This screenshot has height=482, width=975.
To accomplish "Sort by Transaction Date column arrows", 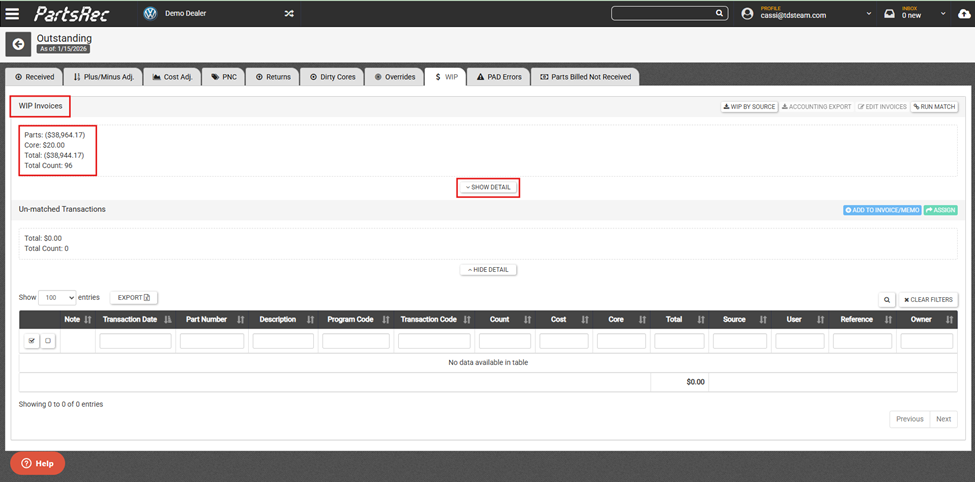I will [167, 320].
